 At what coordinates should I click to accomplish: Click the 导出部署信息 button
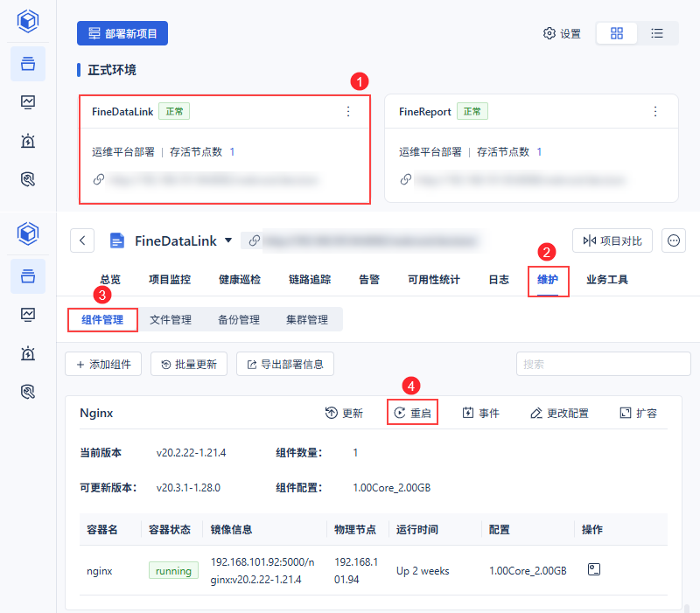[x=285, y=364]
